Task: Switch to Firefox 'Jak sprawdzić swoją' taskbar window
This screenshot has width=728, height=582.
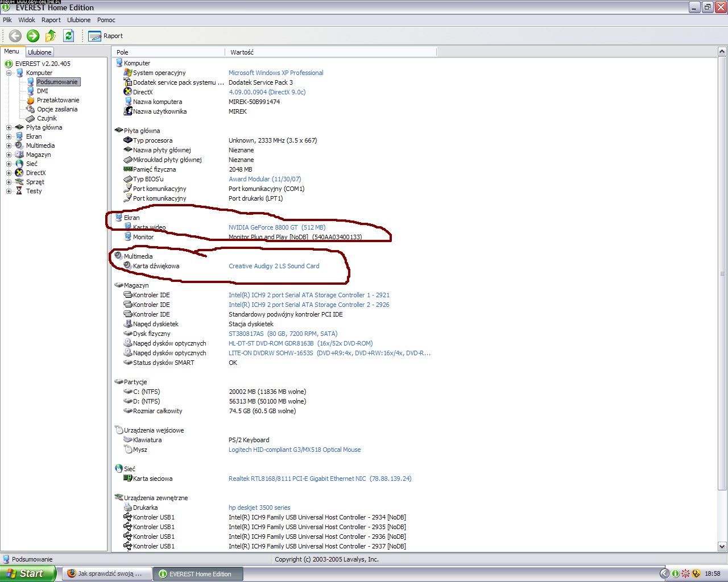Action: [x=108, y=573]
